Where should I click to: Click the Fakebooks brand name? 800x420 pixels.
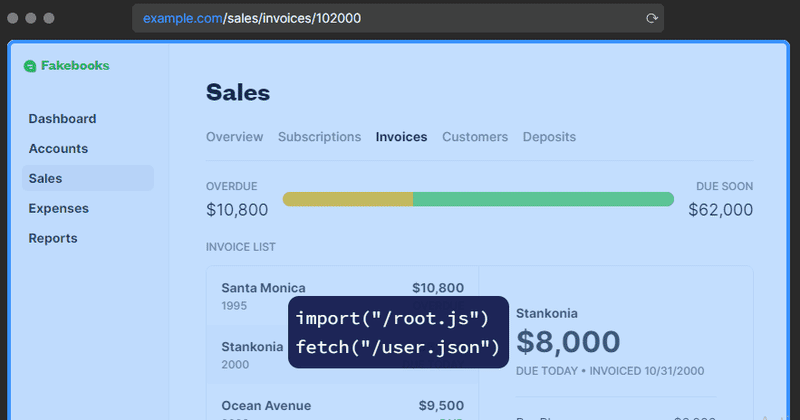pyautogui.click(x=75, y=66)
